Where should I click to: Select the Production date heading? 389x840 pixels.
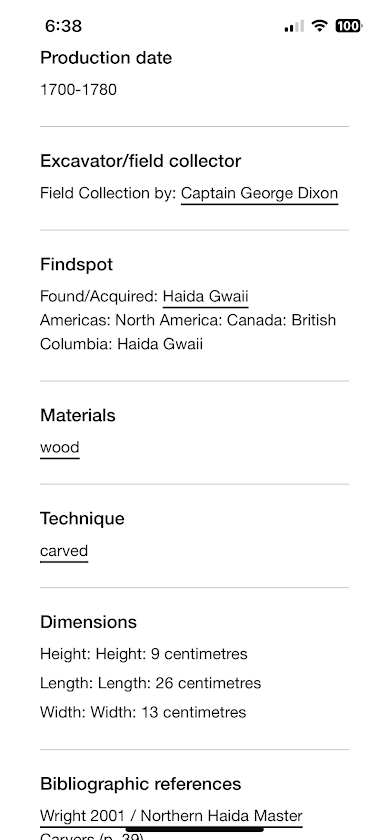point(106,58)
